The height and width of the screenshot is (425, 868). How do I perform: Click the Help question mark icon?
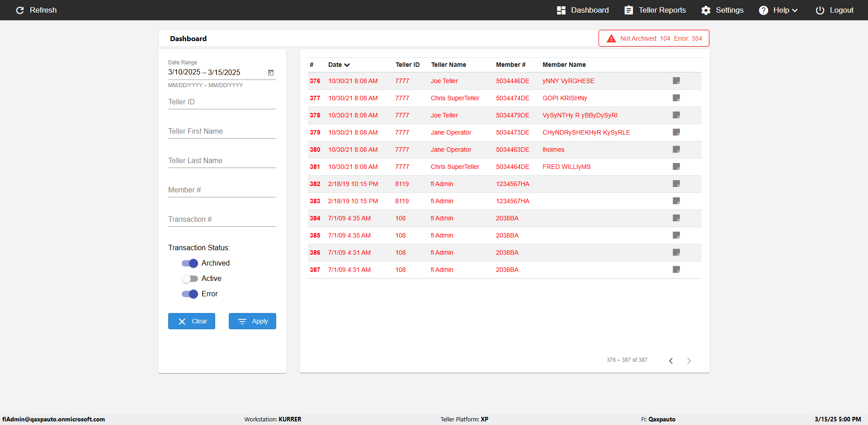coord(763,10)
